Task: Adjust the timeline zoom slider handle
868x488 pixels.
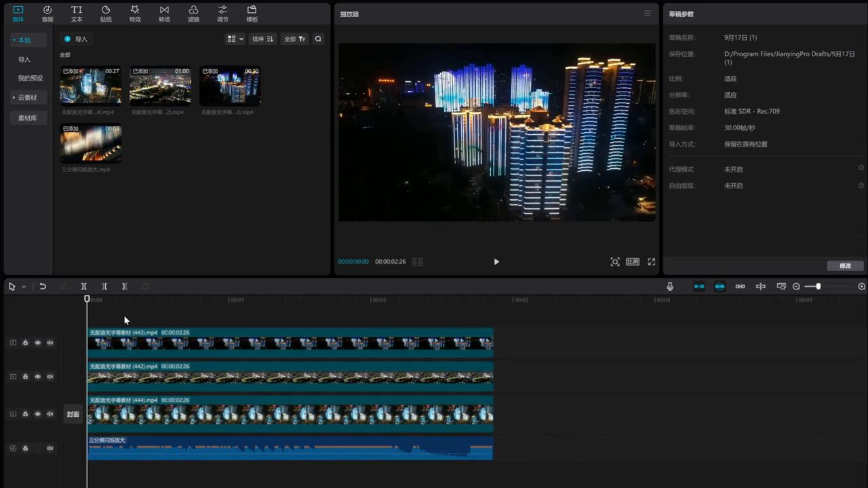Action: [x=818, y=287]
